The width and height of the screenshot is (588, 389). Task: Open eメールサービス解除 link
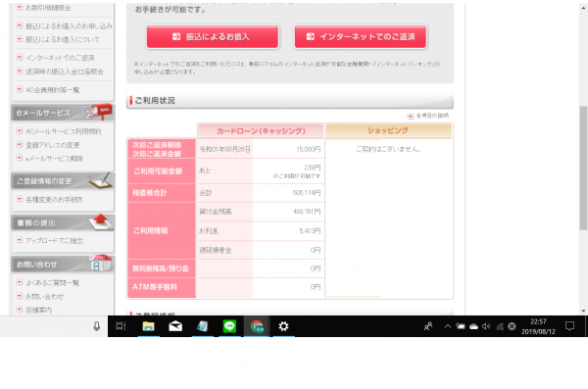click(x=54, y=159)
